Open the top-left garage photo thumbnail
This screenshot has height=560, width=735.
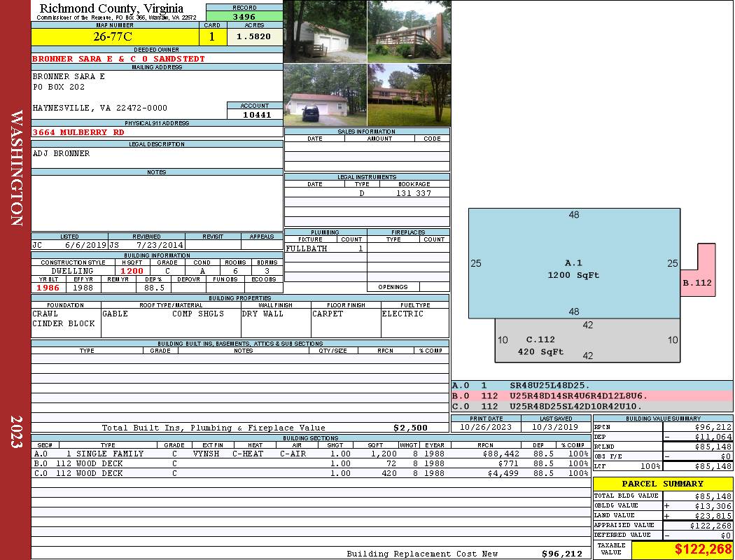tap(325, 31)
